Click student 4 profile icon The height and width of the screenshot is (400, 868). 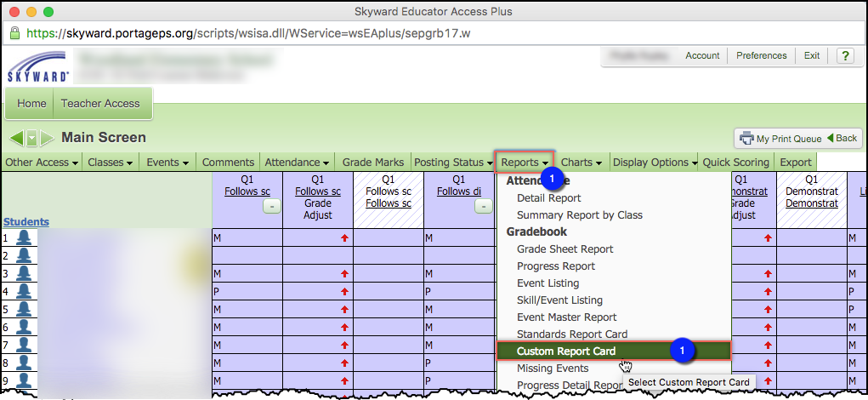[x=24, y=291]
